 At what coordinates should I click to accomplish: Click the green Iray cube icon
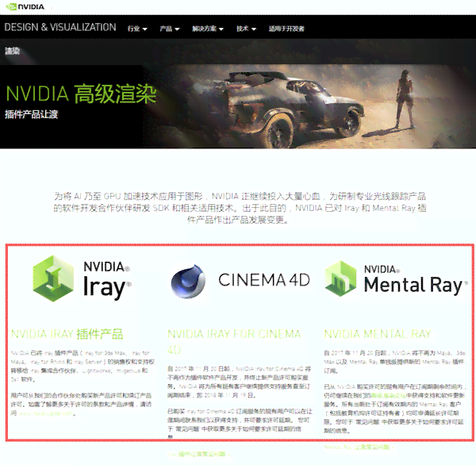(53, 279)
